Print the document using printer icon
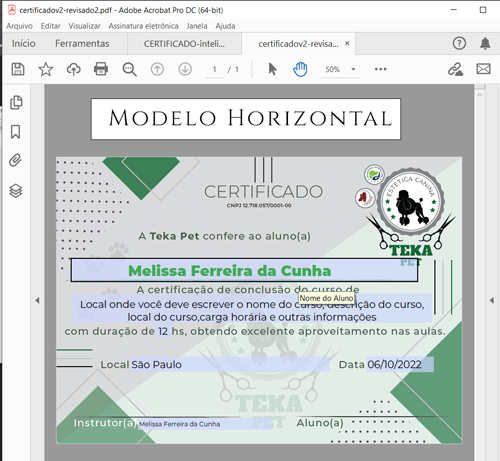Viewport: 500px width, 461px height. (x=101, y=69)
